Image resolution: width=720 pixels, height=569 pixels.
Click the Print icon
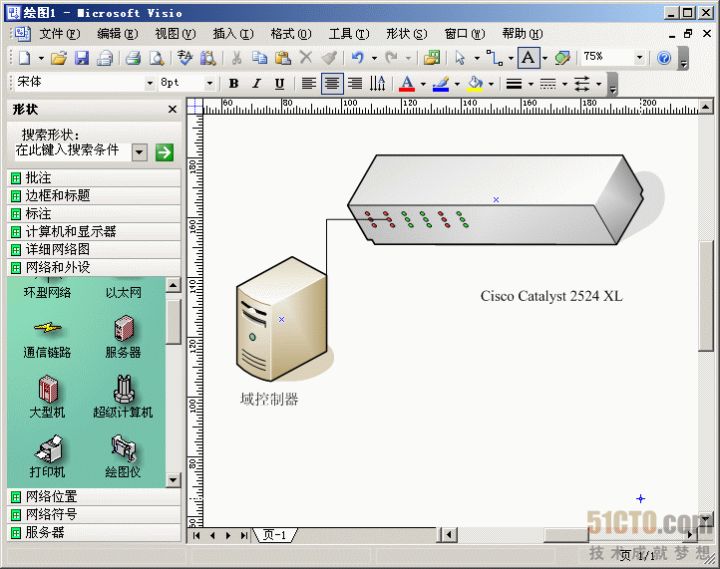tap(133, 58)
